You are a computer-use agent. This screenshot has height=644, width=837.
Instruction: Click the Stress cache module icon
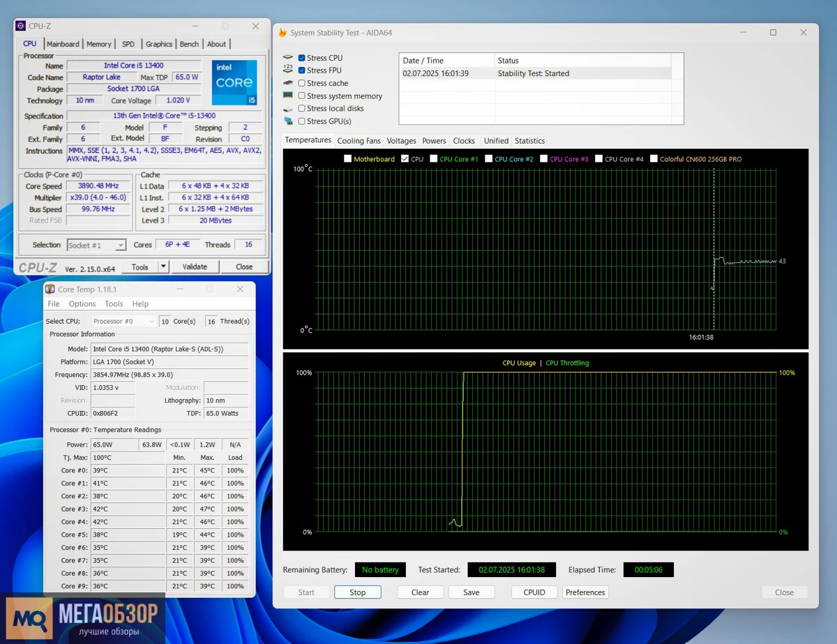click(288, 83)
